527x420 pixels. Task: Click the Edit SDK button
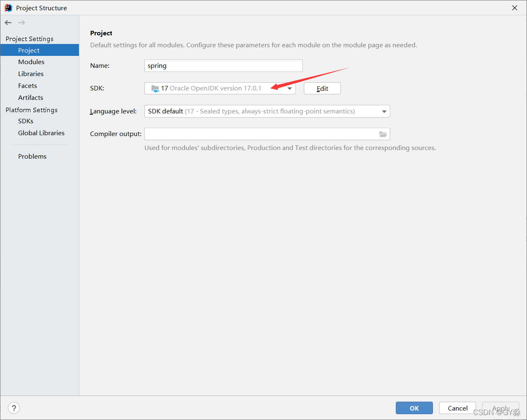322,88
